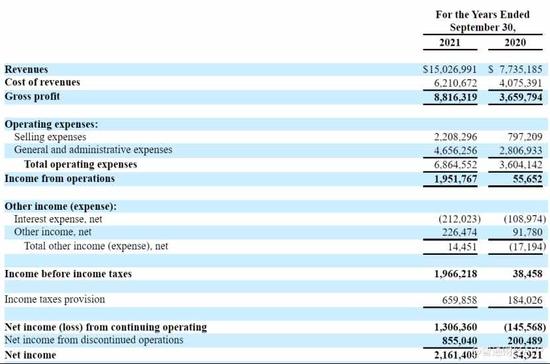Select the 'Interest expense, net' label
This screenshot has height=364, width=550.
point(58,219)
